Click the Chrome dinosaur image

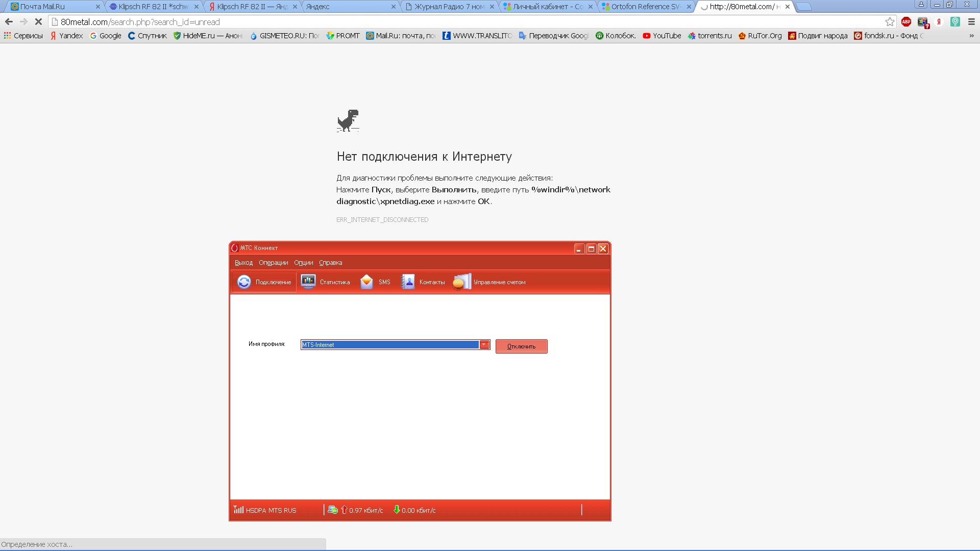(348, 121)
